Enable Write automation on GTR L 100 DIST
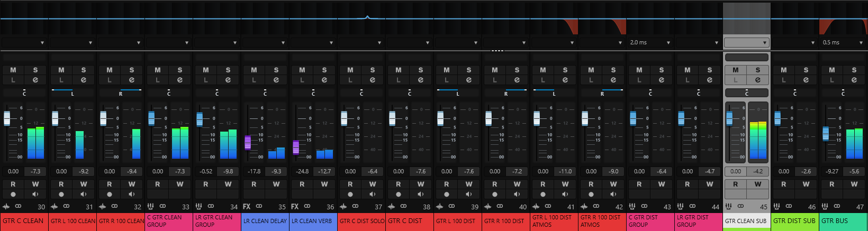868x231 pixels. click(469, 184)
